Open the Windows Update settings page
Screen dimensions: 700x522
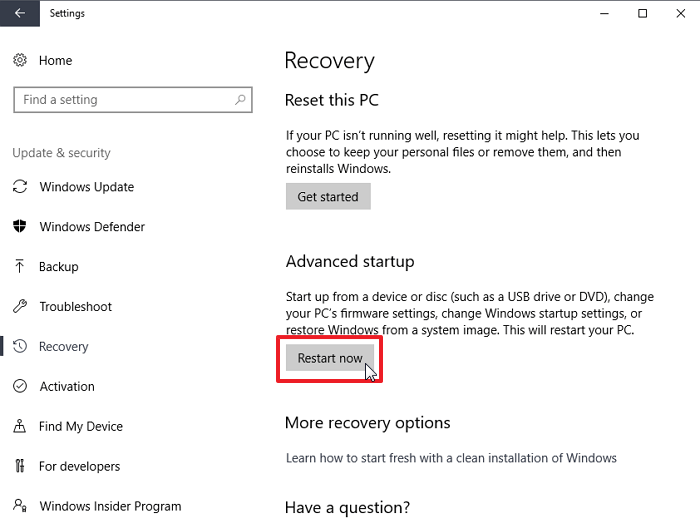86,187
